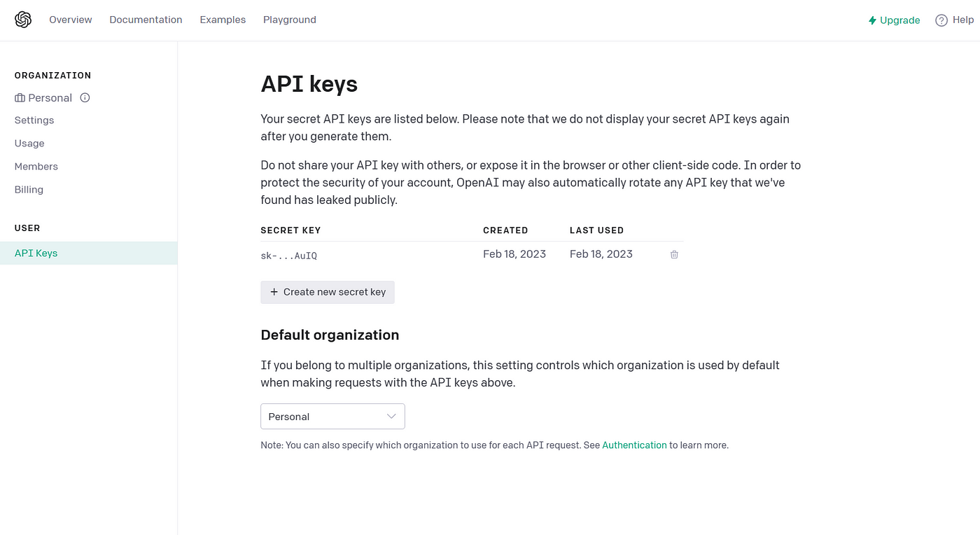The image size is (980, 535).
Task: Open Members in the sidebar
Action: pyautogui.click(x=36, y=167)
